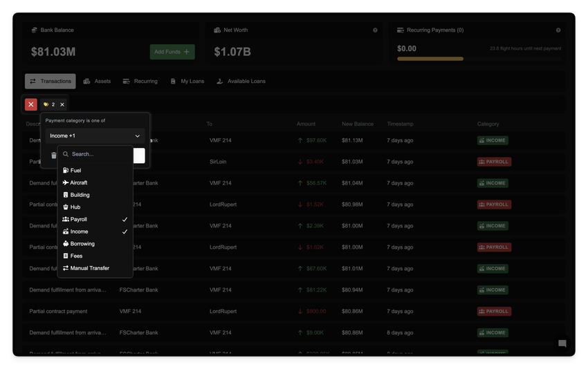Open the Recurring Payments help icon
This screenshot has height=369, width=588.
558,30
